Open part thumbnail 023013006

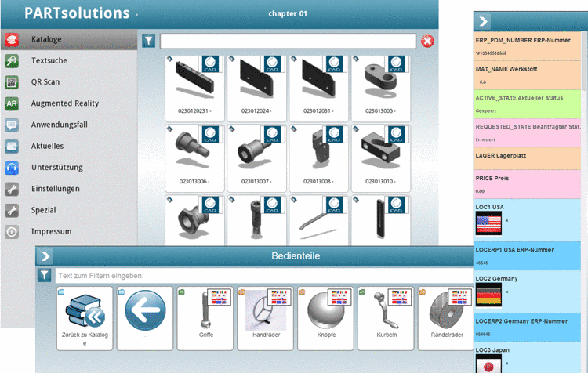pos(194,158)
